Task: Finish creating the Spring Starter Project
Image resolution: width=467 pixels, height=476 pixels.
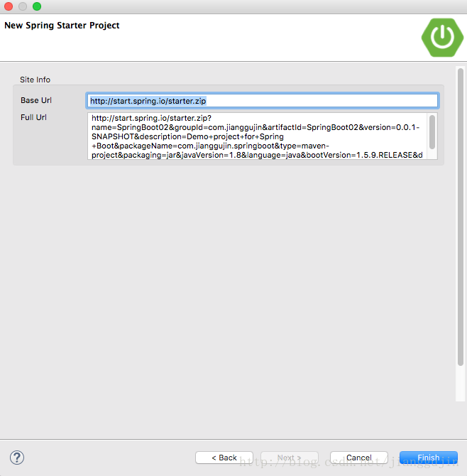Action: point(429,458)
